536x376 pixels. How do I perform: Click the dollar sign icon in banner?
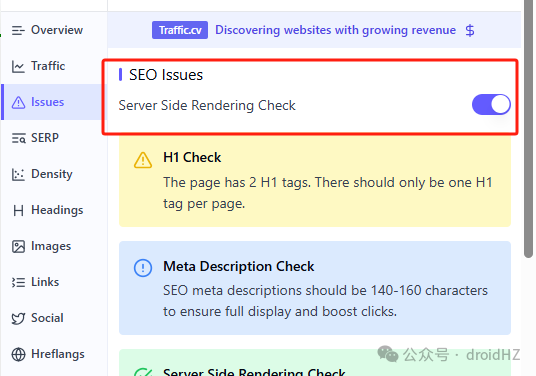[470, 30]
